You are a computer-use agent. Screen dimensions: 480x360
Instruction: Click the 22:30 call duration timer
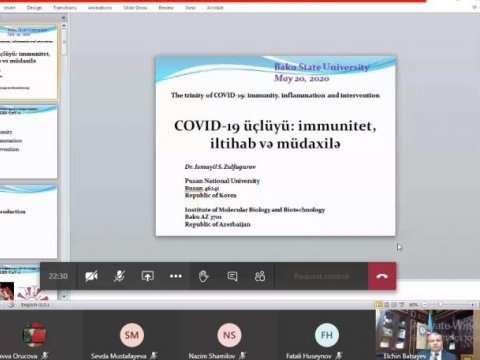pyautogui.click(x=58, y=276)
